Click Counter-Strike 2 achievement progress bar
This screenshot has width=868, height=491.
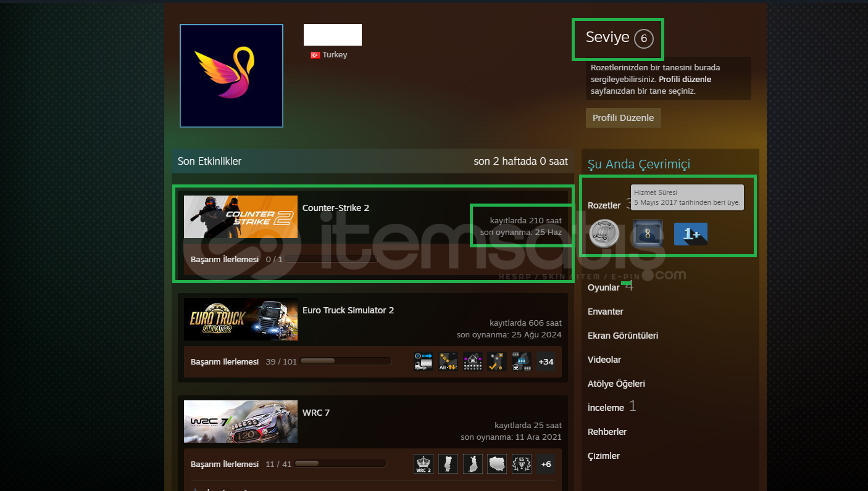[331, 259]
